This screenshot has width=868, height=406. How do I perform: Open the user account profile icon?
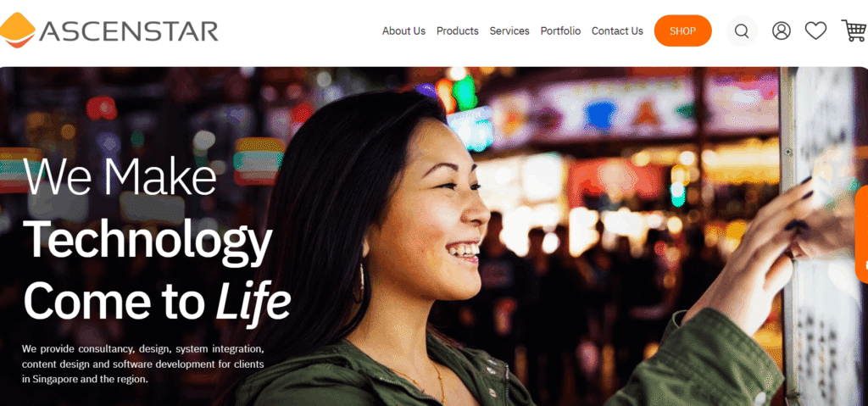(x=781, y=31)
